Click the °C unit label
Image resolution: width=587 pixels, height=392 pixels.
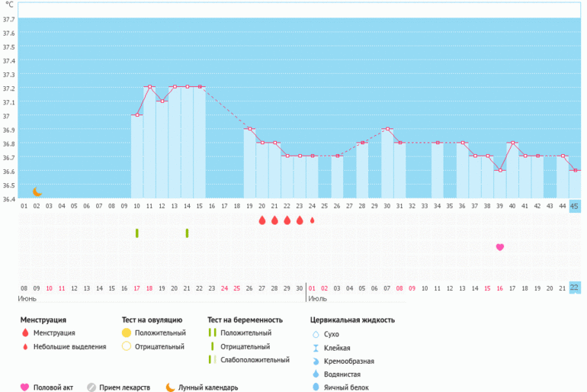click(9, 5)
